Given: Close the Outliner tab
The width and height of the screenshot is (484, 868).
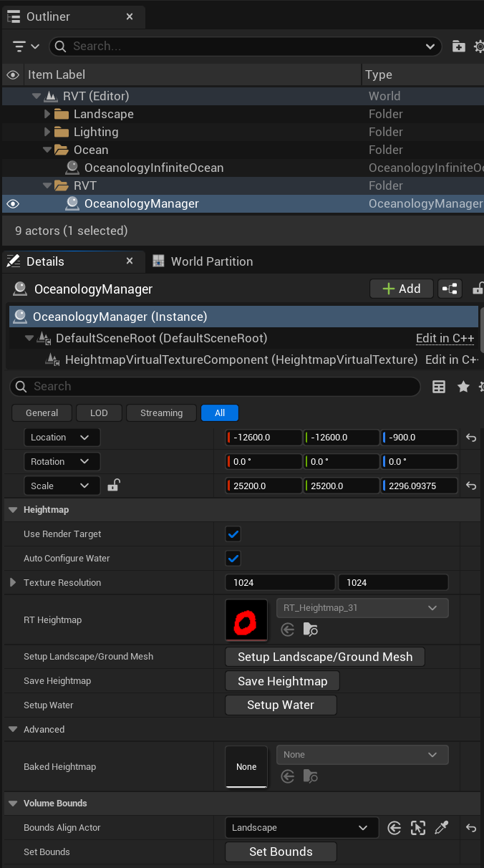Looking at the screenshot, I should [x=130, y=16].
